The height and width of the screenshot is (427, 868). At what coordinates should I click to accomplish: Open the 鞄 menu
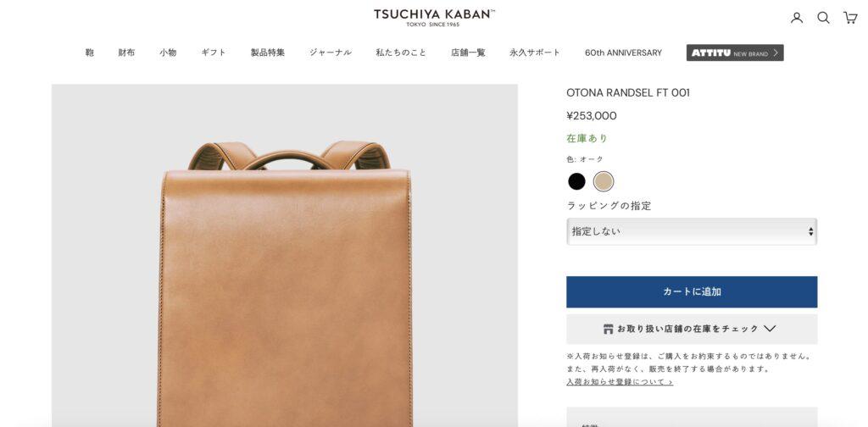point(90,53)
